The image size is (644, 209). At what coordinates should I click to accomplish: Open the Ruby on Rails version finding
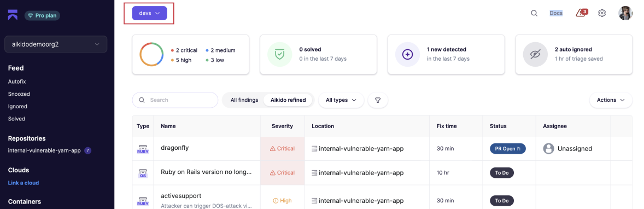[x=206, y=172]
